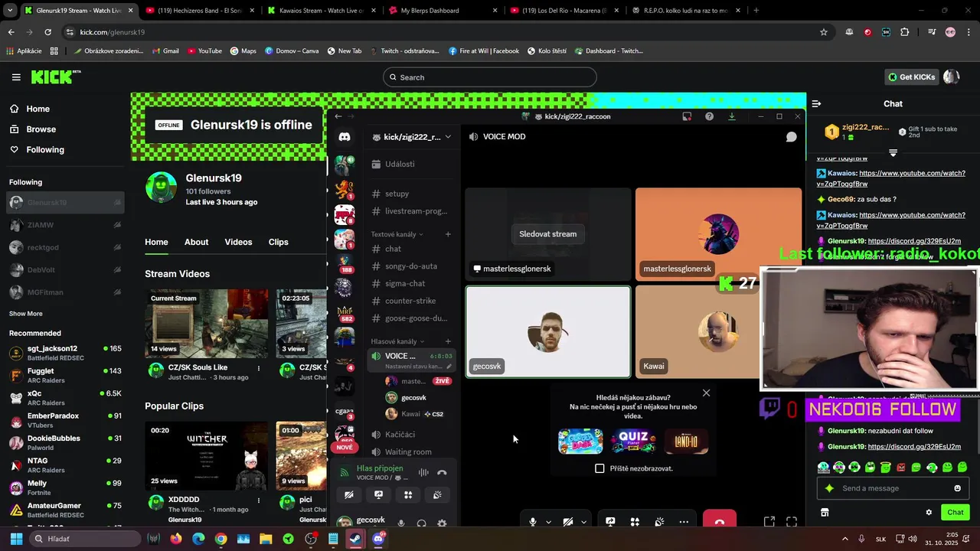Focus the Kick search box
This screenshot has height=551, width=980.
[490, 77]
